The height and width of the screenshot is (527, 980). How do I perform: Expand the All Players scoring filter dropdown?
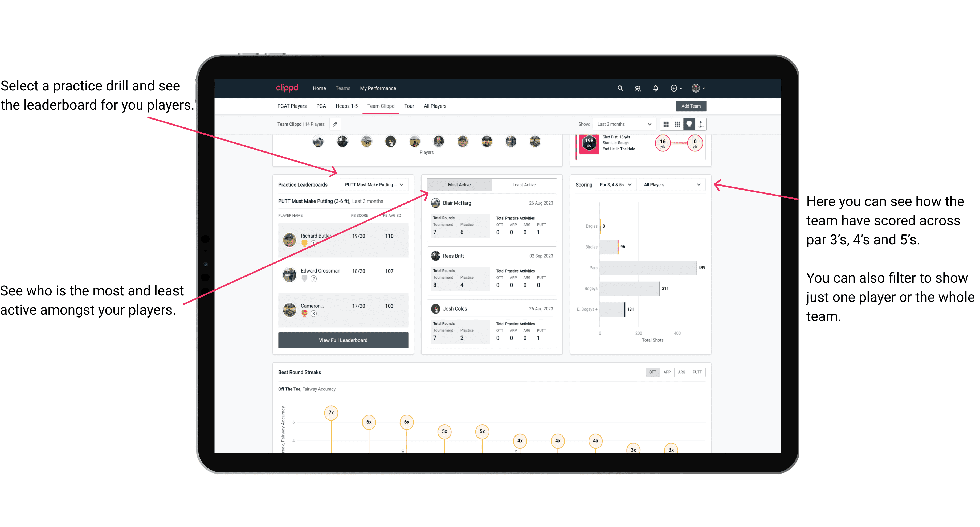676,185
